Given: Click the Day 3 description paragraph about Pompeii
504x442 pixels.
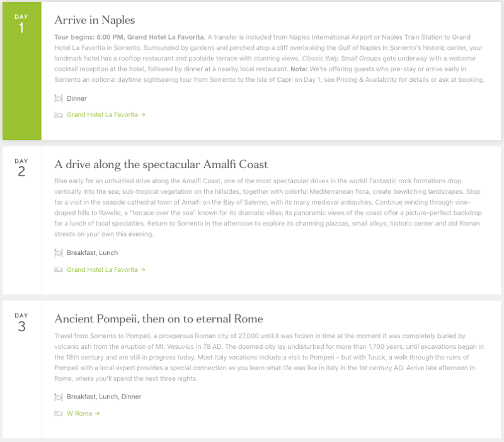Looking at the screenshot, I should click(269, 357).
